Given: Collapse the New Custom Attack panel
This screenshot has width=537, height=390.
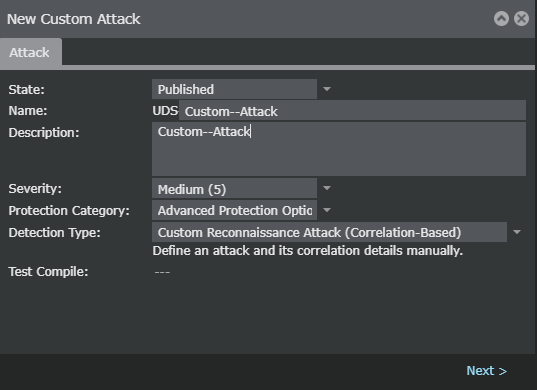Looking at the screenshot, I should pyautogui.click(x=501, y=19).
